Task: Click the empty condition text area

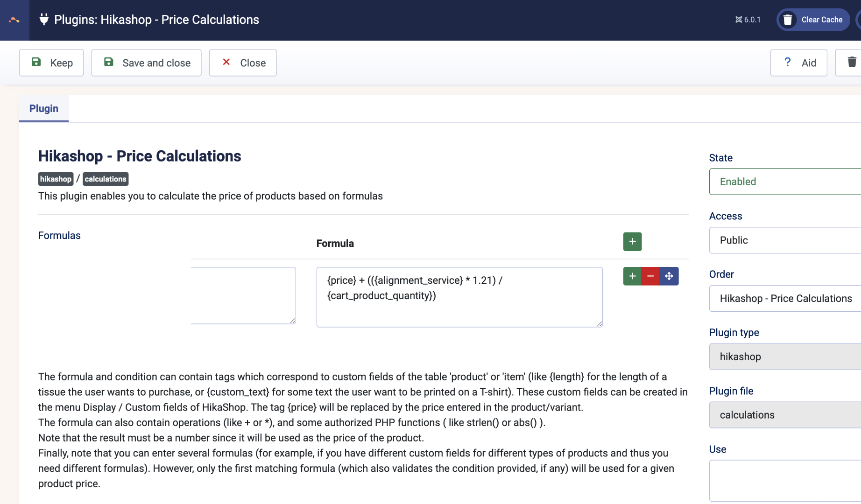Action: pos(243,296)
